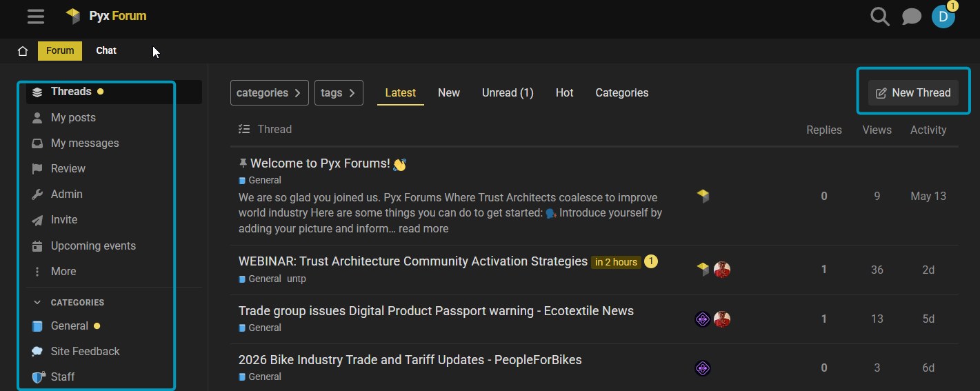The image size is (980, 391).
Task: Sort by Activity column header
Action: click(x=928, y=130)
